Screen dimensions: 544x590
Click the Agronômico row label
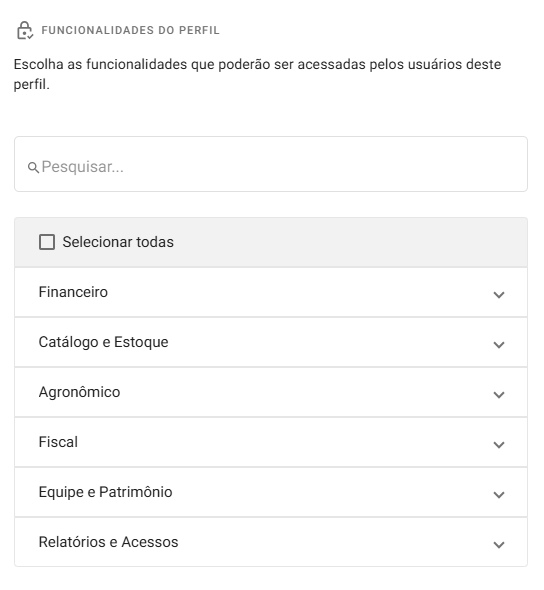point(79,392)
